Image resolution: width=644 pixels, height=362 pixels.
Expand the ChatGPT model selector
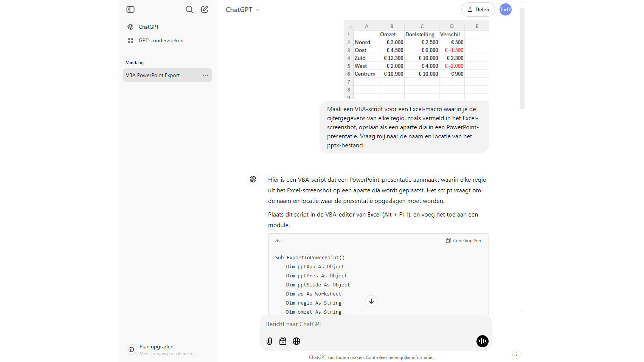(x=242, y=10)
